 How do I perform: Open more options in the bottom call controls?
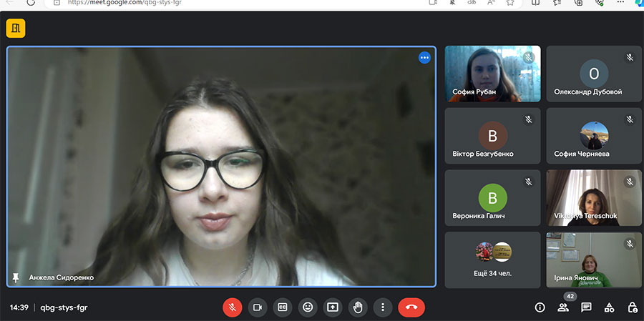[x=383, y=307]
